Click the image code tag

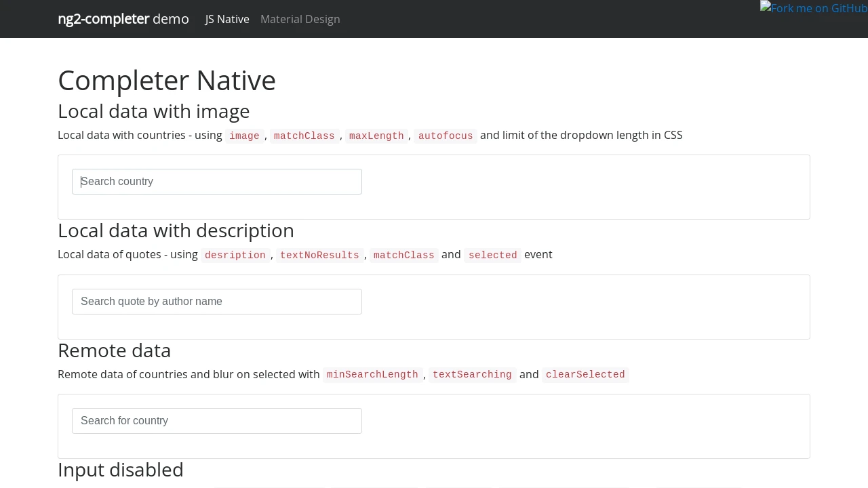(x=244, y=136)
